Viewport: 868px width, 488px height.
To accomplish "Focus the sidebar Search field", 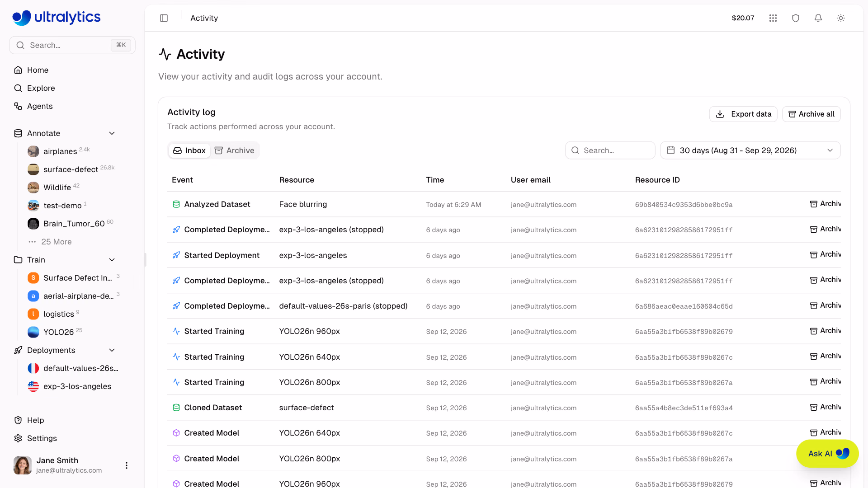I will 72,45.
